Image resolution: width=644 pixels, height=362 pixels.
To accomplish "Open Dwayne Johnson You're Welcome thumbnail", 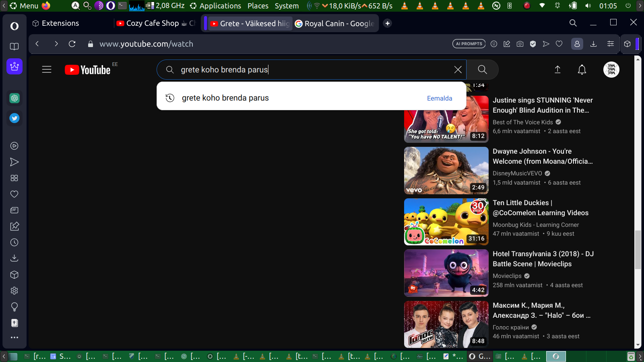I will (446, 171).
